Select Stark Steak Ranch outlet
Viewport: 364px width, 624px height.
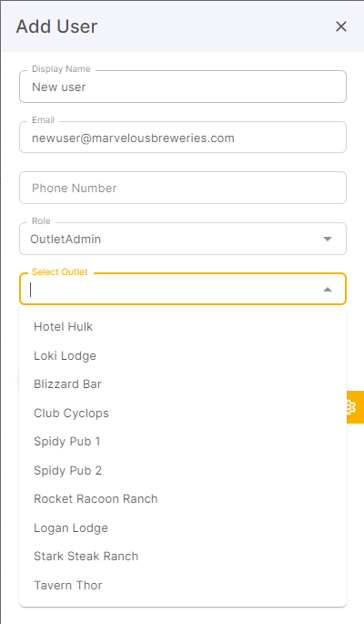(x=183, y=557)
